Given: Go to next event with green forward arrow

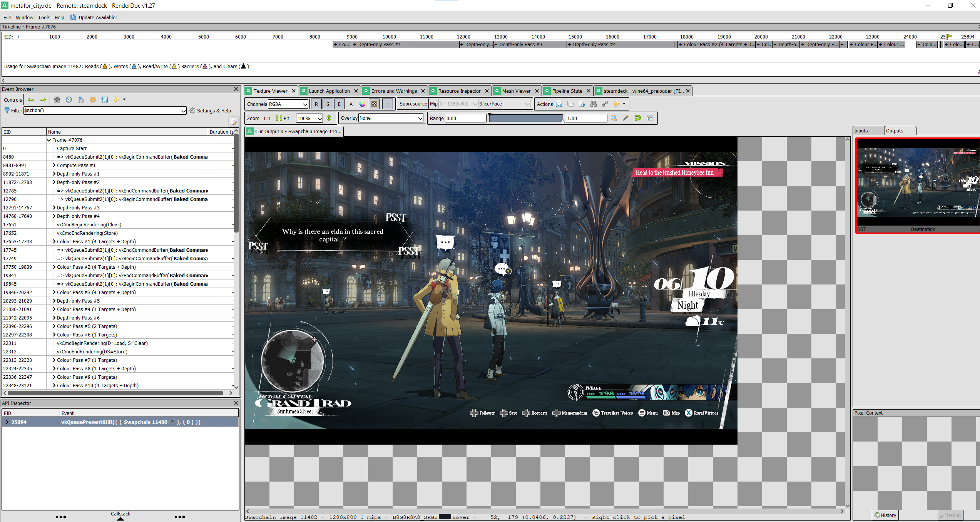Looking at the screenshot, I should click(x=43, y=100).
